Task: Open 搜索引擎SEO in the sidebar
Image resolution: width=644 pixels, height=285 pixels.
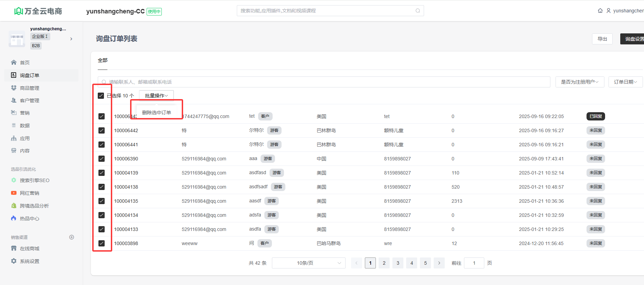Action: [34, 180]
